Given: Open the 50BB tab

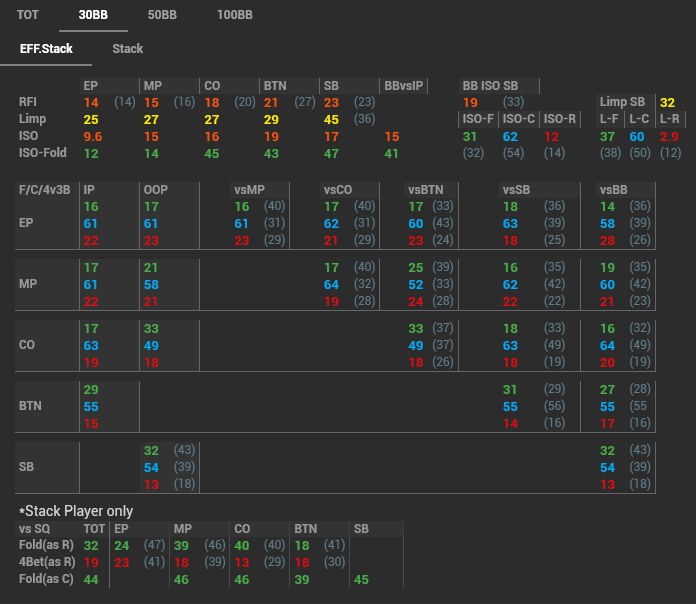Looking at the screenshot, I should click(163, 16).
